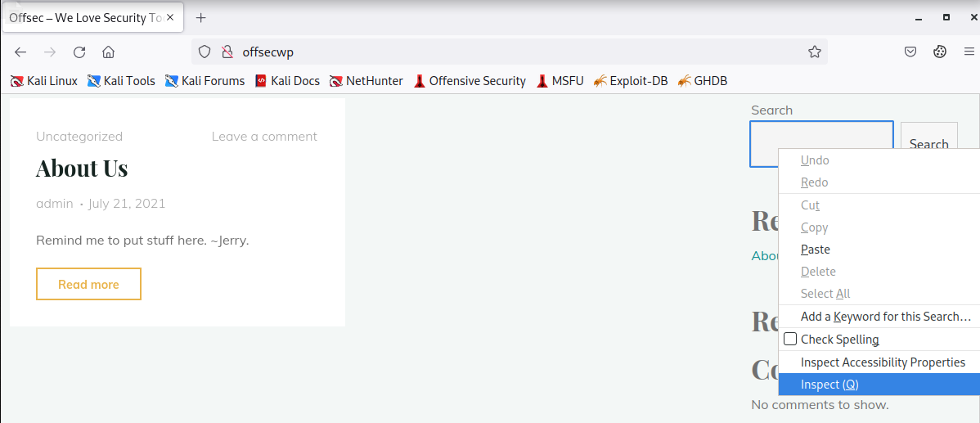The height and width of the screenshot is (423, 980).
Task: Click the tracking protection shield icon
Action: click(205, 52)
